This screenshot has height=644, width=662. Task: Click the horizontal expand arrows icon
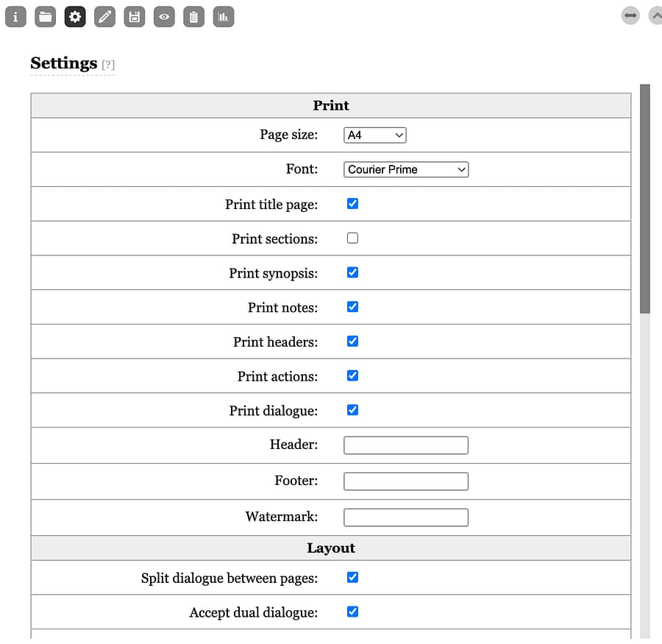point(630,15)
